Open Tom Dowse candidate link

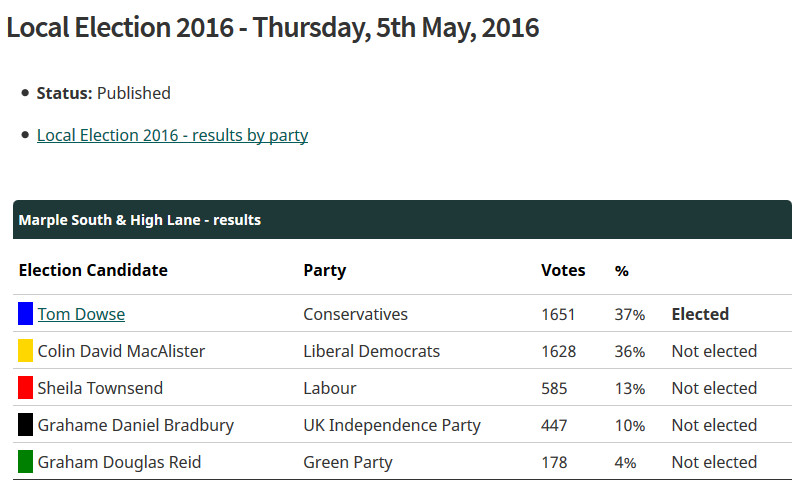[81, 314]
